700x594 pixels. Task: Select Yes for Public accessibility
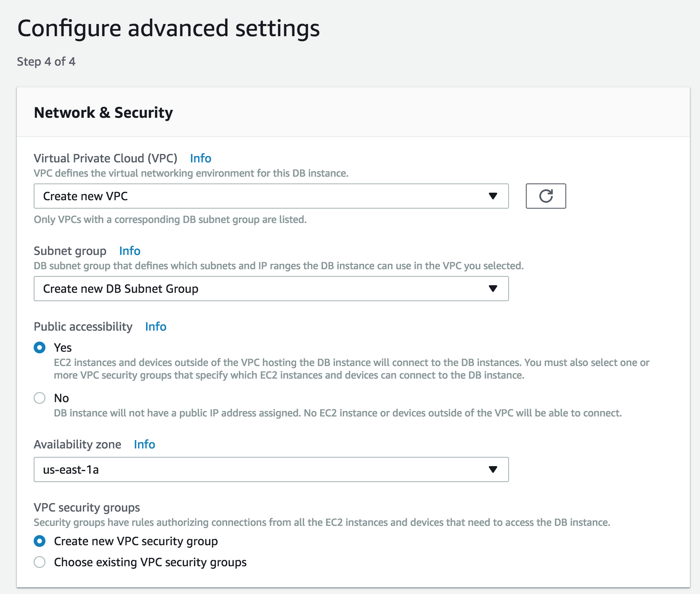(x=40, y=347)
